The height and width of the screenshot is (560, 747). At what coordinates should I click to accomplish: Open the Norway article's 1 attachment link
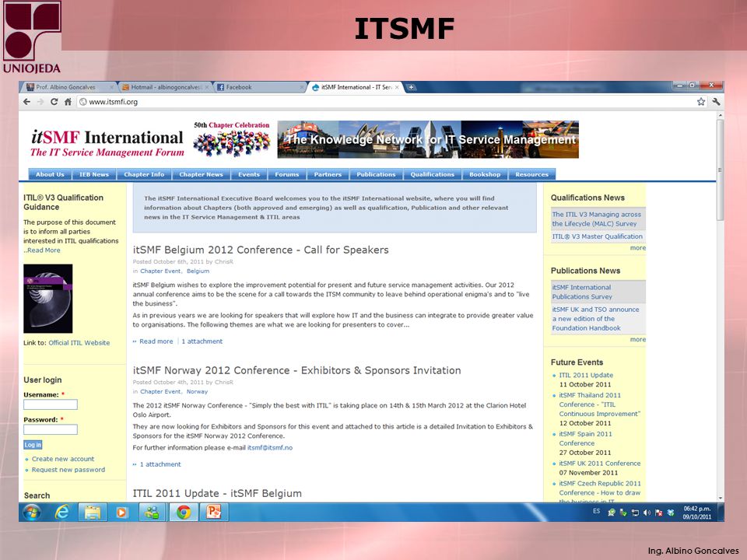tap(160, 464)
